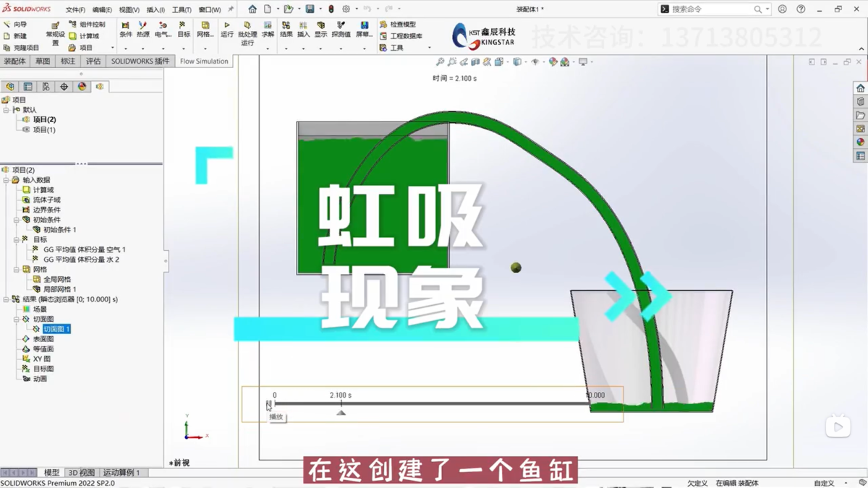Click the New document icon

coord(268,9)
